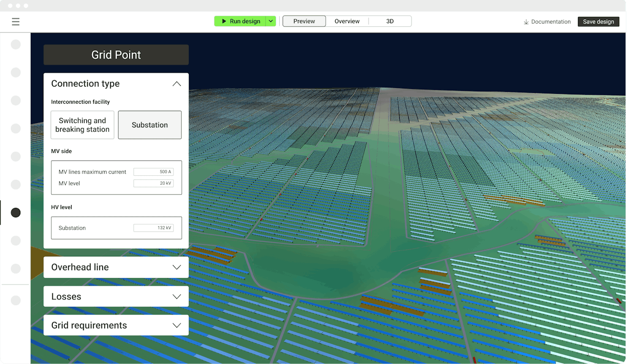This screenshot has width=628, height=364.
Task: Switch to the 3D tab
Action: pyautogui.click(x=390, y=21)
